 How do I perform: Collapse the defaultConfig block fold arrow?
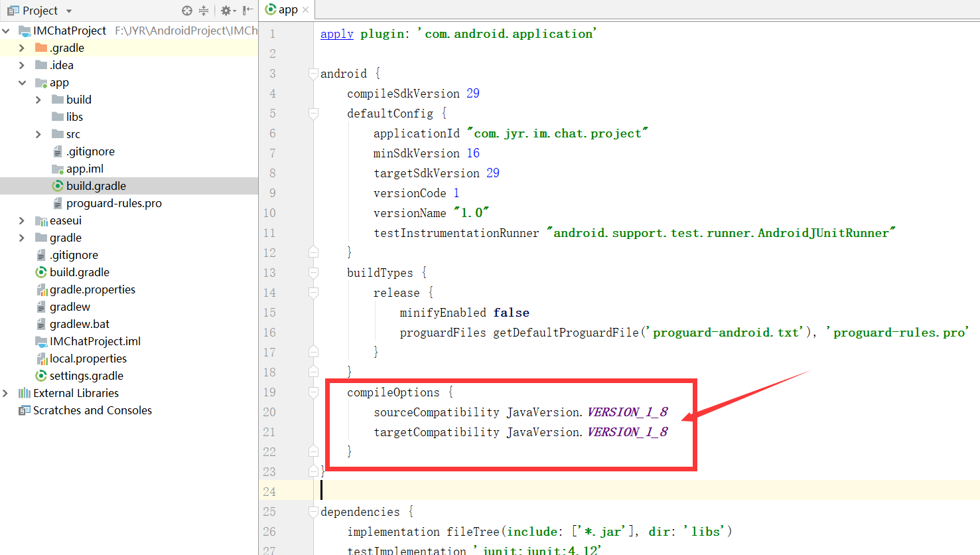313,113
